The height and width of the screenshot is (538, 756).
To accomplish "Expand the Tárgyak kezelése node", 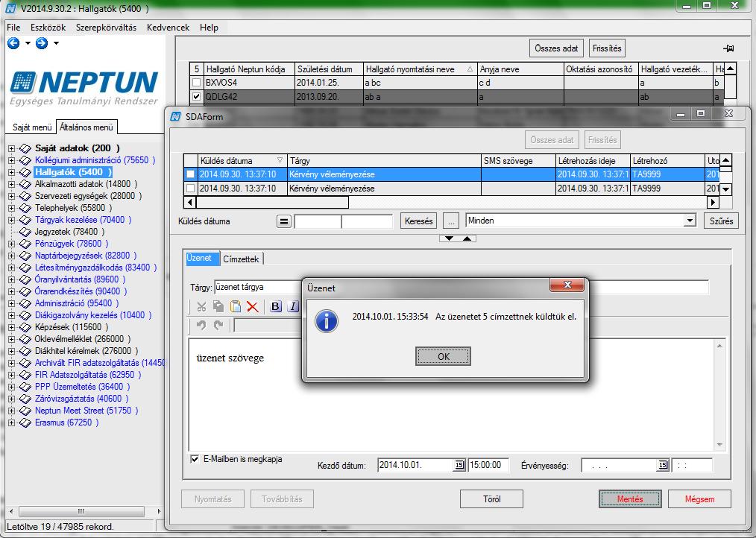I will 12,220.
